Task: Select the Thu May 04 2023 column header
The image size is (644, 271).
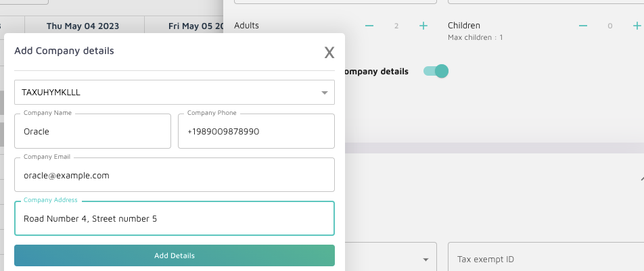Action: coord(83,26)
